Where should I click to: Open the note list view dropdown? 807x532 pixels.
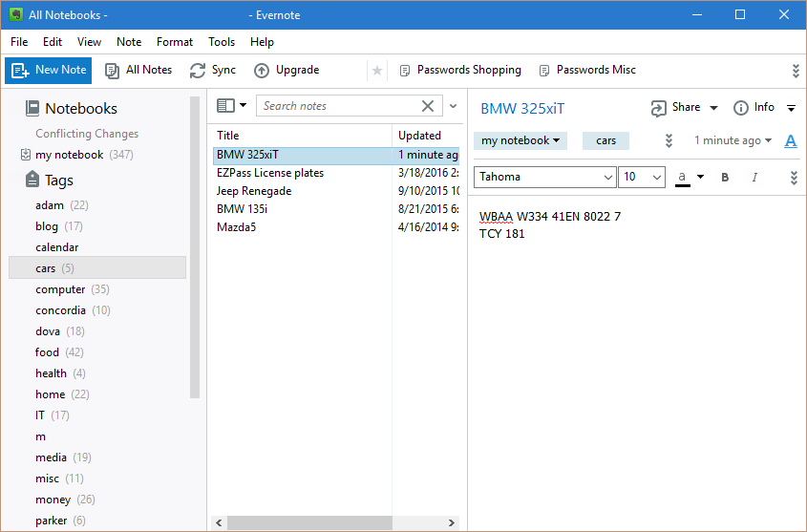click(231, 106)
